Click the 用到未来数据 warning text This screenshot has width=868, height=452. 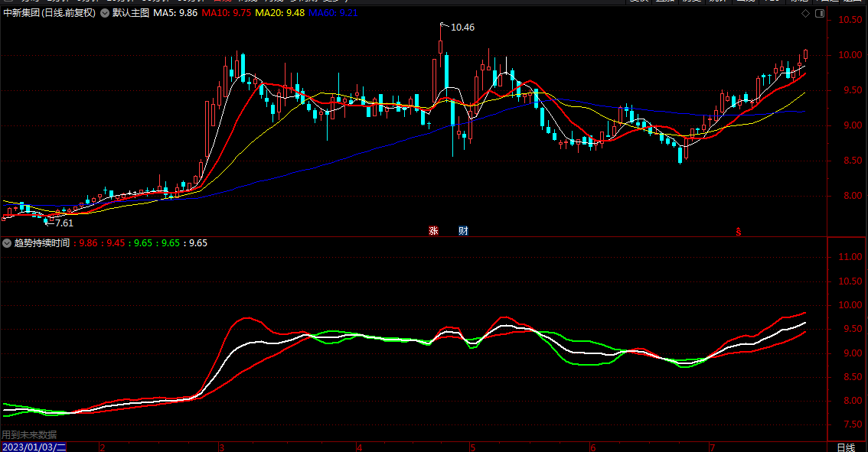click(29, 435)
